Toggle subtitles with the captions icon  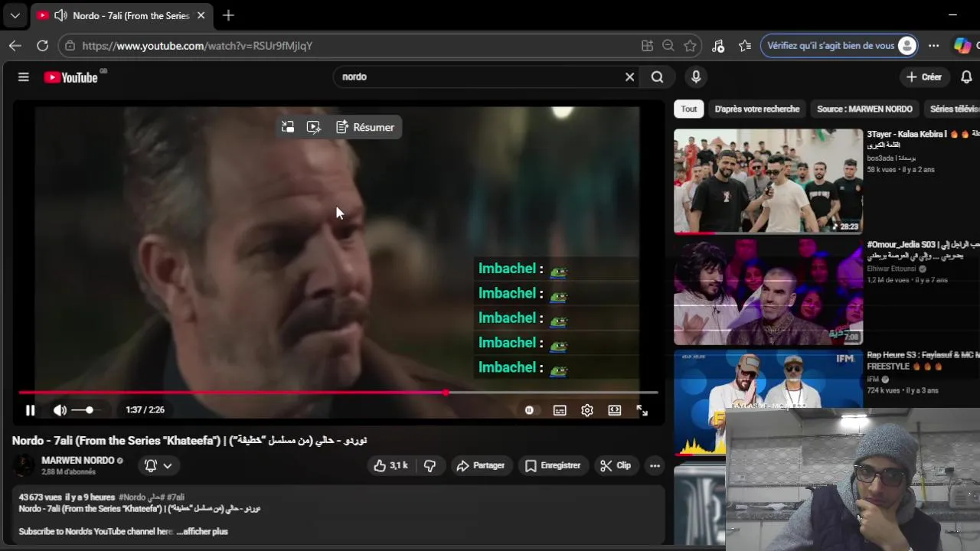[560, 410]
